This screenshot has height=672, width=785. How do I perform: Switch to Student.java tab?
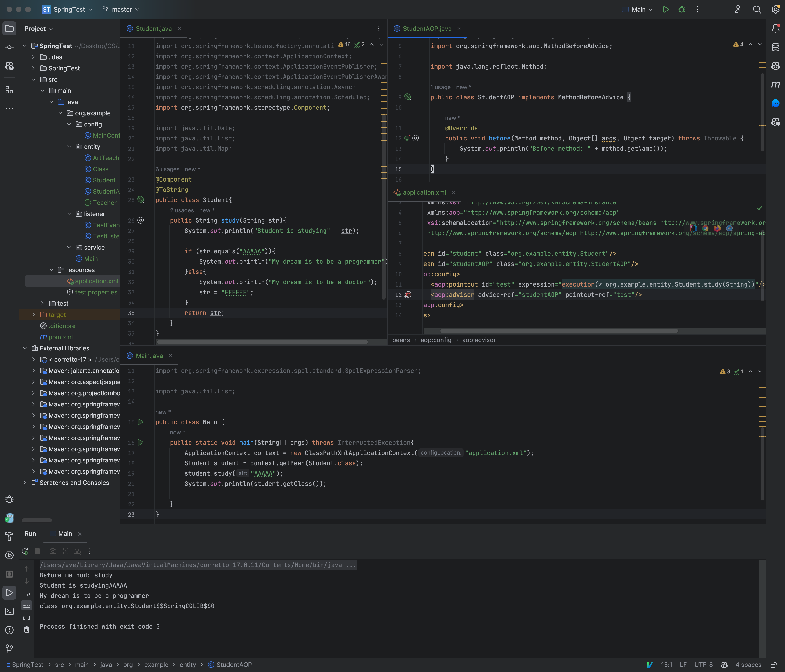tap(153, 29)
